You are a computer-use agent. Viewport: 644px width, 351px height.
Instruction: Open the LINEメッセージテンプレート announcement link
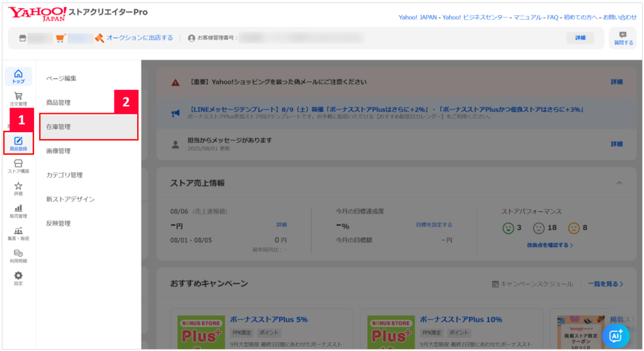click(x=386, y=109)
